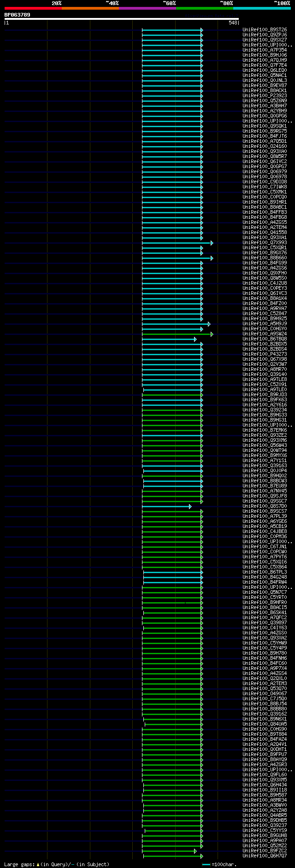This screenshot has height=868, width=295.
Task: Select label UniRef100_Q39237
Action: point(265,826)
